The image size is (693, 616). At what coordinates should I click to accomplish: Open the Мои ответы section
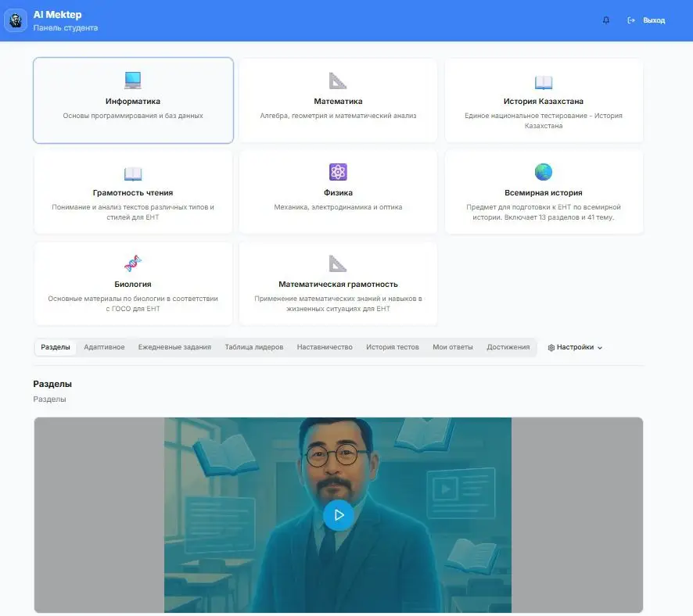pyautogui.click(x=452, y=347)
